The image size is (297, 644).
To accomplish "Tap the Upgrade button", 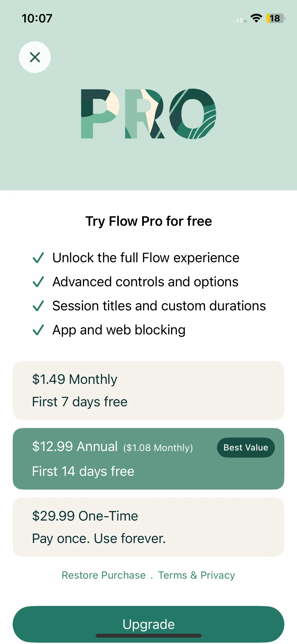I will [x=148, y=624].
